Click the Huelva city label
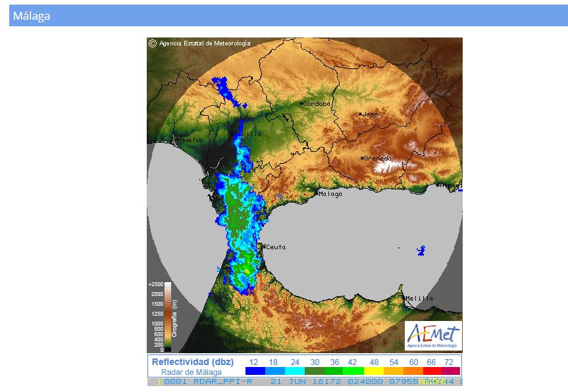 [x=190, y=139]
